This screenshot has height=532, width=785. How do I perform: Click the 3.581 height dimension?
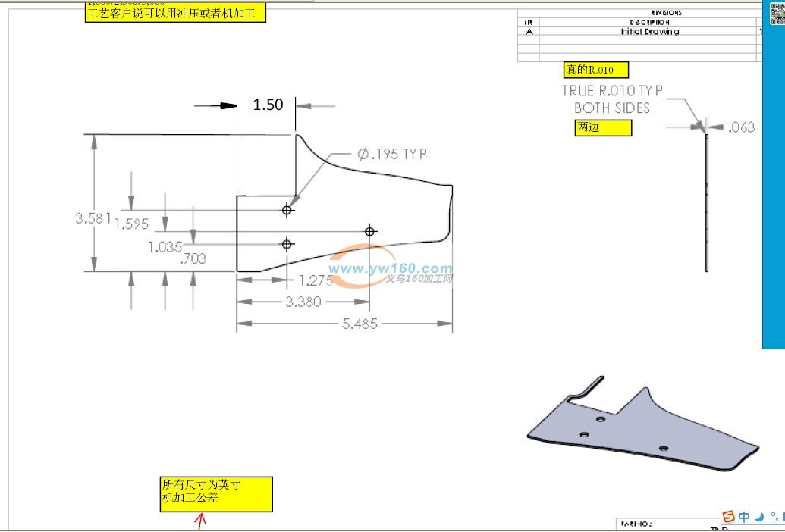[93, 218]
